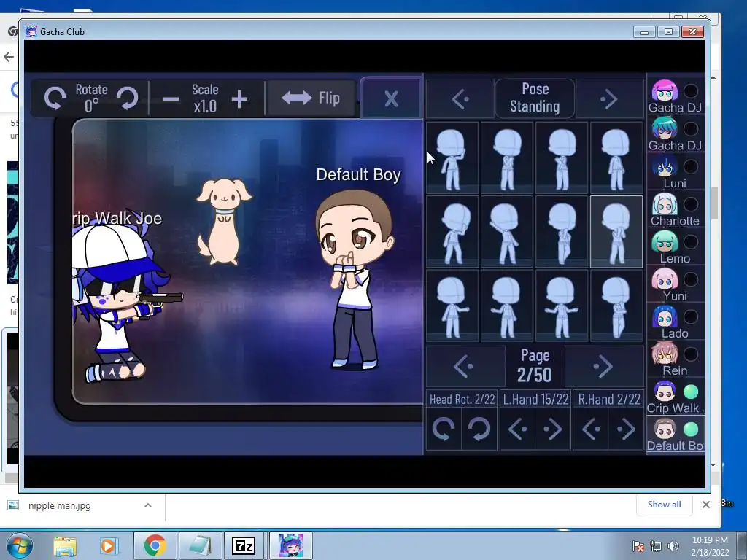The width and height of the screenshot is (747, 560).
Task: Select second pose in top row
Action: pos(507,157)
